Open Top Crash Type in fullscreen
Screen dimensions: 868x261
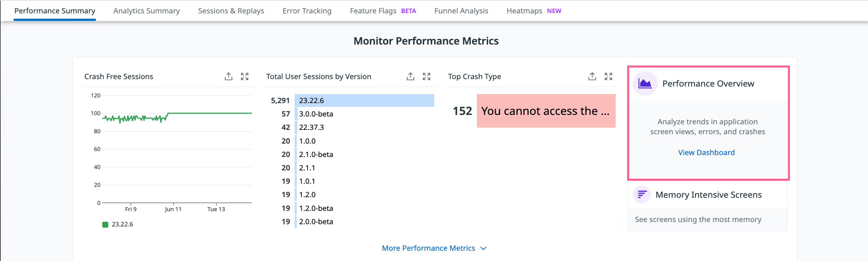608,76
